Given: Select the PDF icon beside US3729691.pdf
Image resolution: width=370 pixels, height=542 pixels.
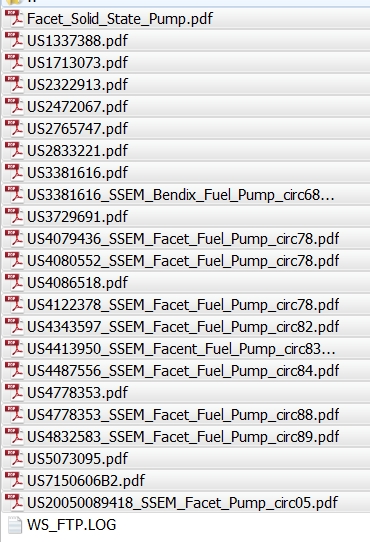Looking at the screenshot, I should 14,216.
